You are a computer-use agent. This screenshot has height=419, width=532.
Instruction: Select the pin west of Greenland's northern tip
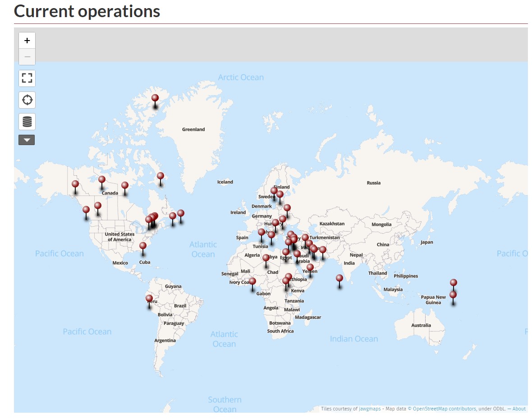tap(155, 98)
